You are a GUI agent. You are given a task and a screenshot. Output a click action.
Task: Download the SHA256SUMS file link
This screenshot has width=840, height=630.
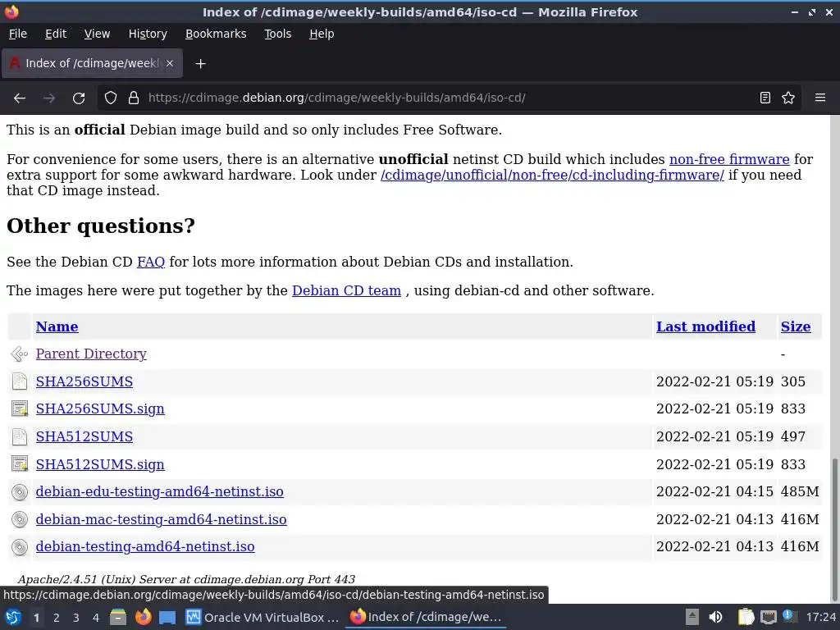(84, 381)
